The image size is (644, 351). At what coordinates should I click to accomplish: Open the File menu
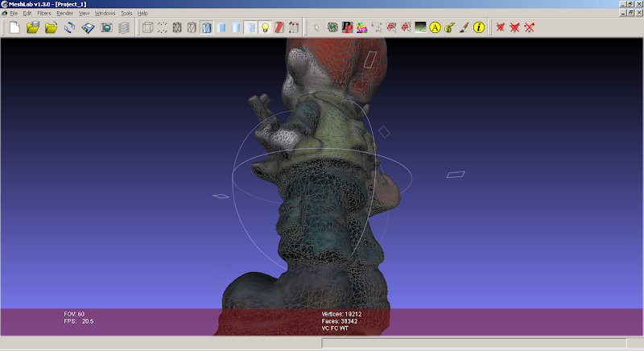(x=14, y=13)
